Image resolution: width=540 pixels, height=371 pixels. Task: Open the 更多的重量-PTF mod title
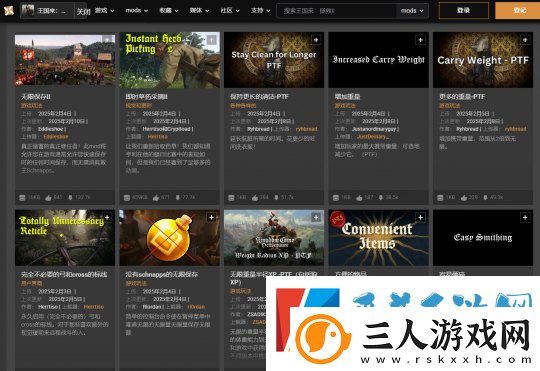[461, 97]
